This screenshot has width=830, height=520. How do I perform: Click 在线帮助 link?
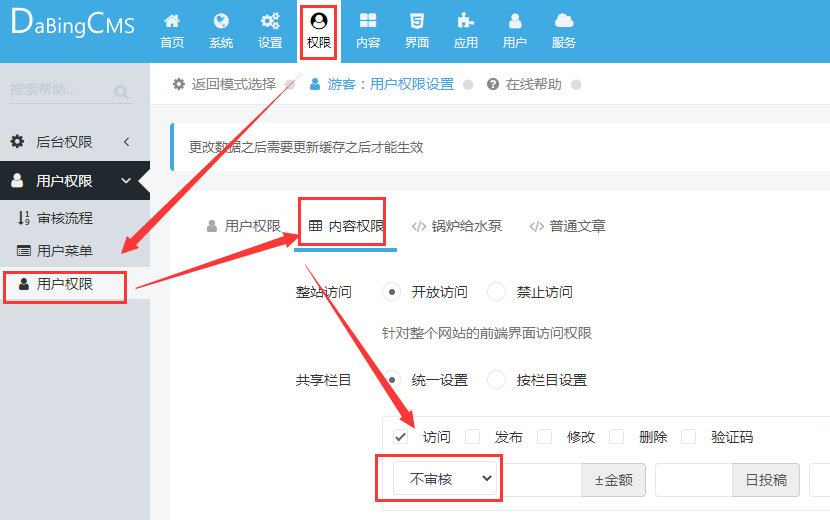coord(534,84)
